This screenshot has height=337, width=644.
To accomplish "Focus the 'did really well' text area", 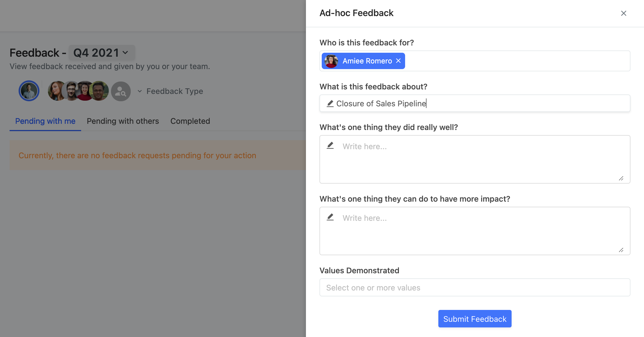I will pyautogui.click(x=475, y=159).
